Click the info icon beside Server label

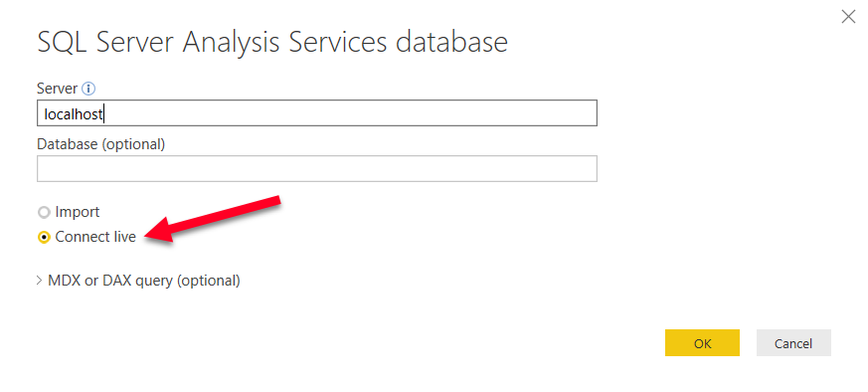(88, 89)
